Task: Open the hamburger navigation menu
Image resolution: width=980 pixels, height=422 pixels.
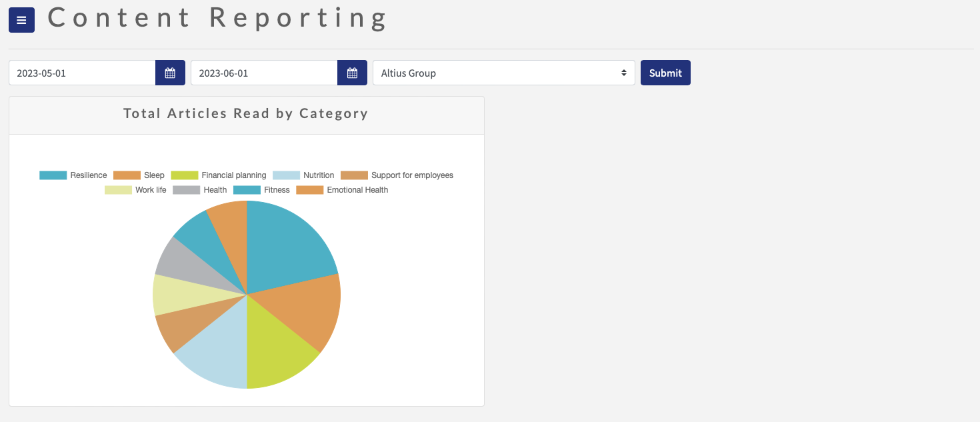Action: pyautogui.click(x=21, y=20)
